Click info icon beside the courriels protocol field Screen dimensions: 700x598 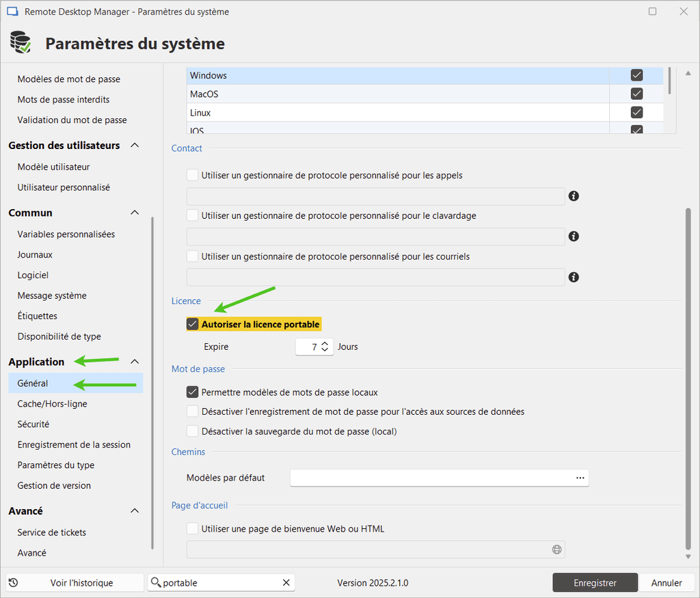point(574,277)
